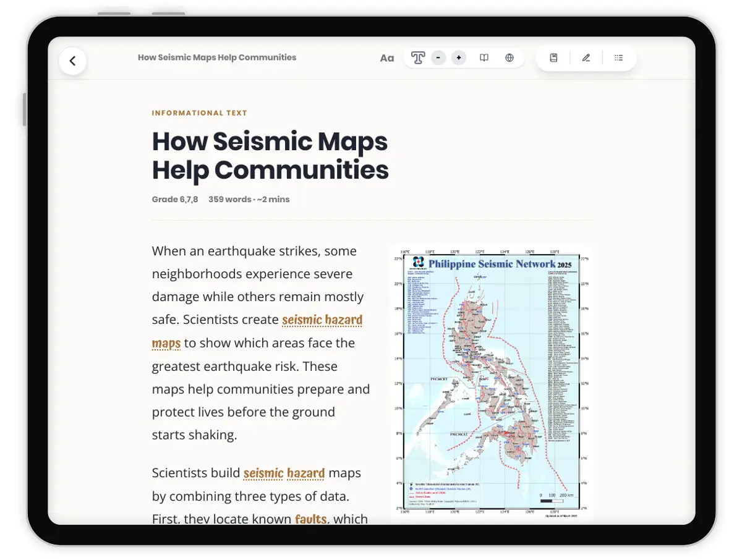
Task: Click the large article heading 'How Seismic Maps Help Communities'
Action: click(x=270, y=155)
